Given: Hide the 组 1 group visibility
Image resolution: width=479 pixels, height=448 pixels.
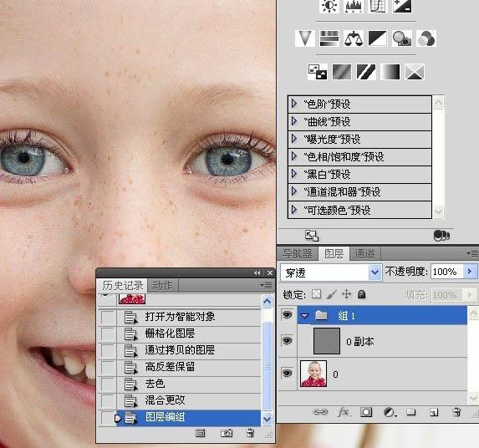Looking at the screenshot, I should tap(287, 315).
